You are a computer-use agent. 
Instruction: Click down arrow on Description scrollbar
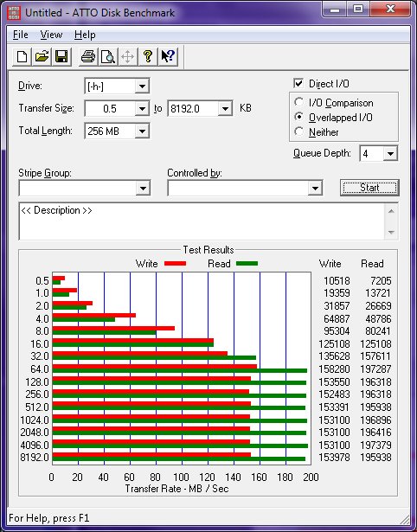[391, 233]
